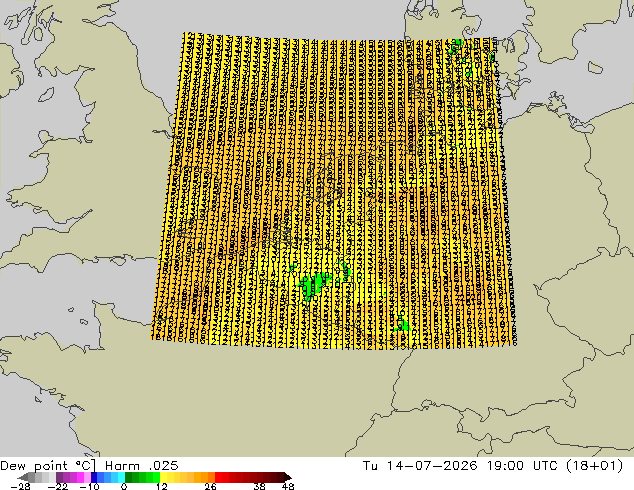
Task: Click the dark blue swatch above -10
Action: pos(93,477)
